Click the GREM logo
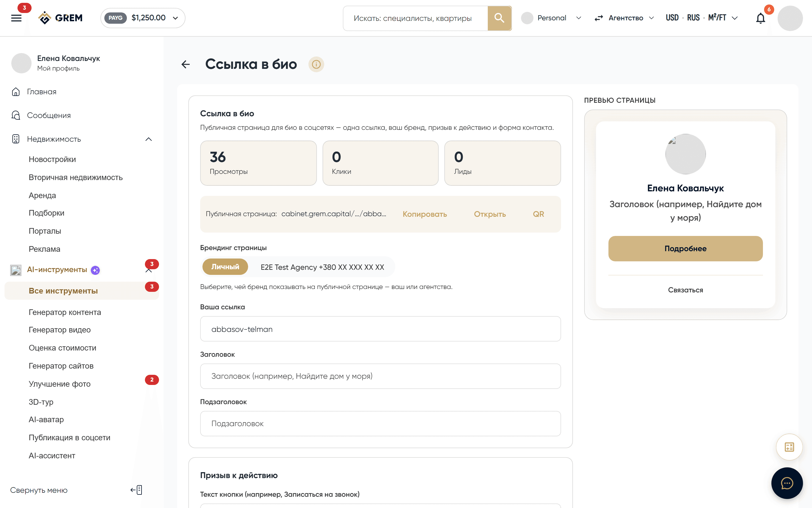Screen dimensions: 812x508 tap(60, 18)
